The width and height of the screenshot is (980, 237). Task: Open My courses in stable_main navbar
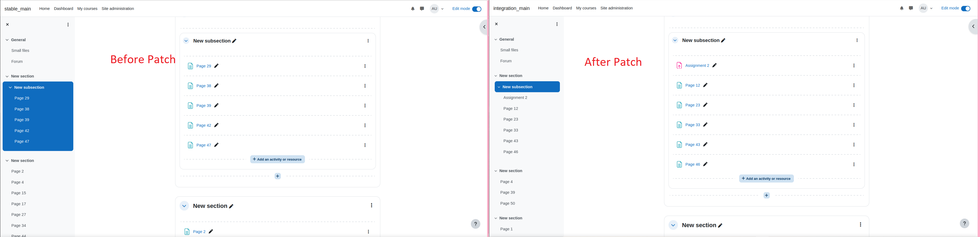[87, 9]
